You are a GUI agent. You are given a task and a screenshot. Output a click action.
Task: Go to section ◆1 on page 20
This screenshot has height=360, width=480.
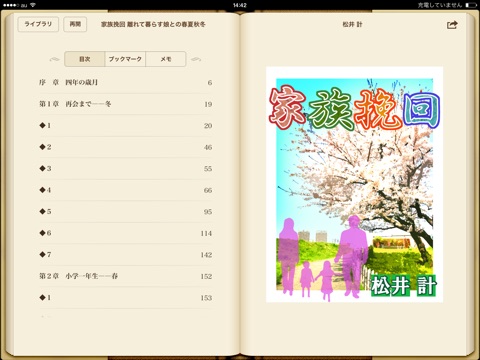tap(125, 126)
